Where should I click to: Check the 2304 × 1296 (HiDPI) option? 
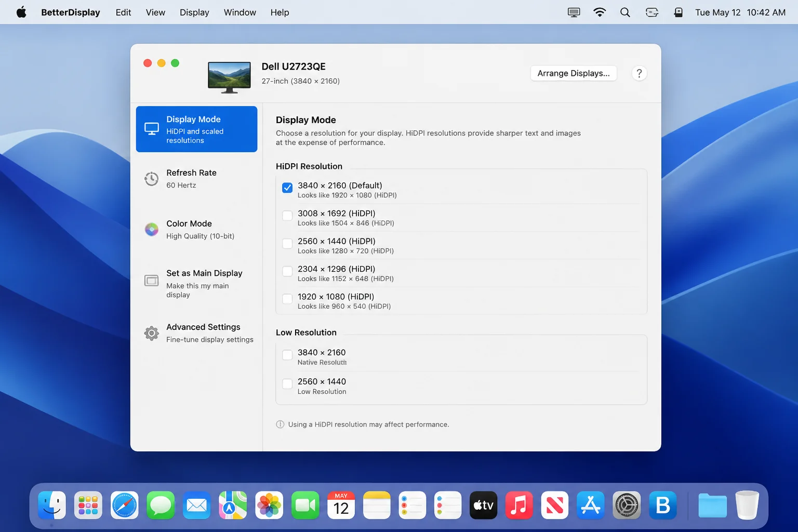pyautogui.click(x=287, y=271)
